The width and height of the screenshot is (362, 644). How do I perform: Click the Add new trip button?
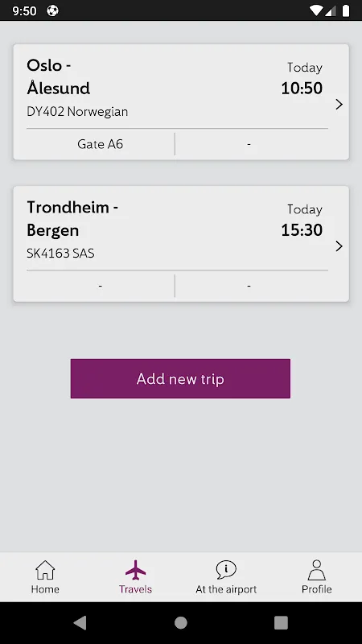coord(180,378)
